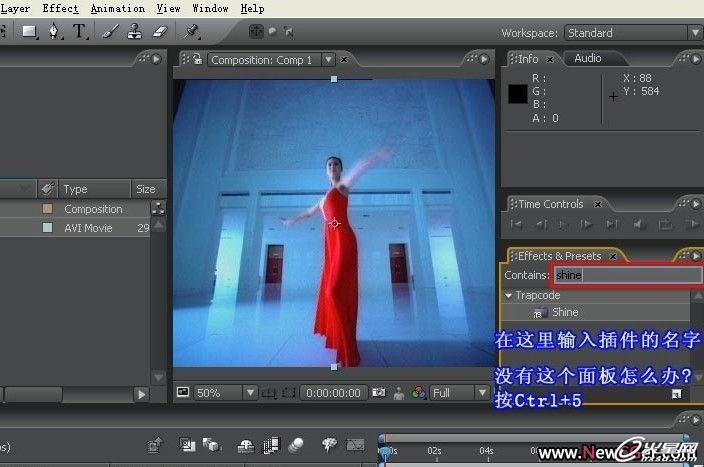Click the black color swatch in Info
The height and width of the screenshot is (467, 704).
[x=518, y=95]
